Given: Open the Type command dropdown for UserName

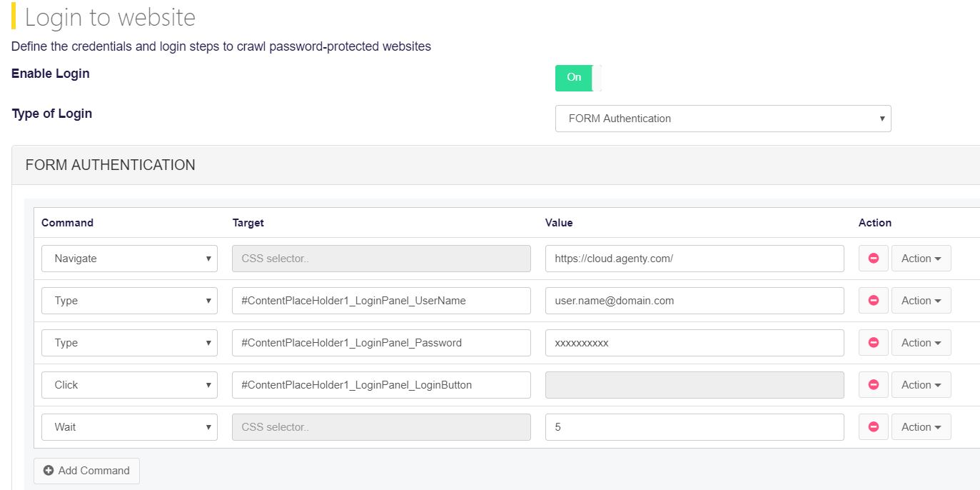Looking at the screenshot, I should click(x=129, y=301).
